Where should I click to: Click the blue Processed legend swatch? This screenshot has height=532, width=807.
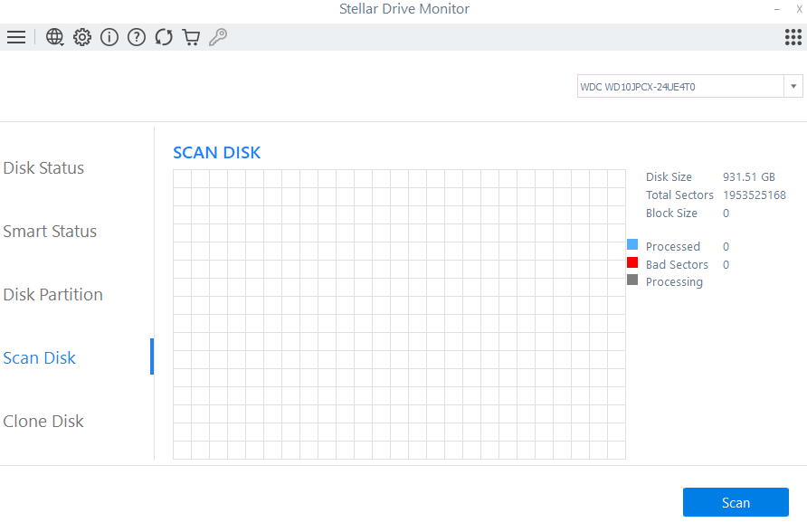click(632, 244)
